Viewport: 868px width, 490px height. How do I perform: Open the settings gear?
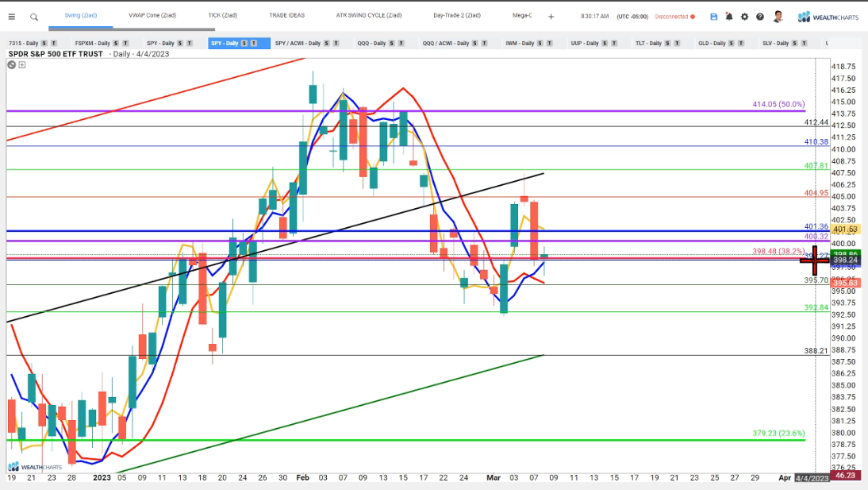pyautogui.click(x=744, y=17)
